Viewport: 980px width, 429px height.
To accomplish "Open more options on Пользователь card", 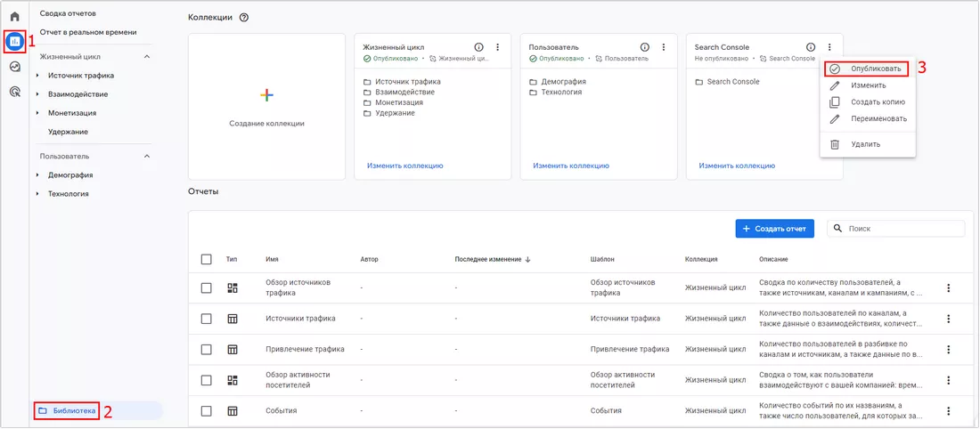I will click(663, 47).
